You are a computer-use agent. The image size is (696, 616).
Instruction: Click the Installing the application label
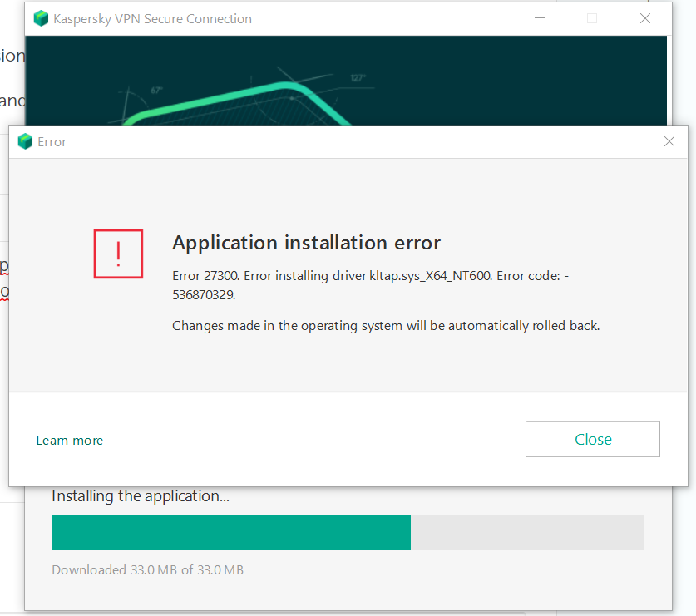click(x=141, y=496)
